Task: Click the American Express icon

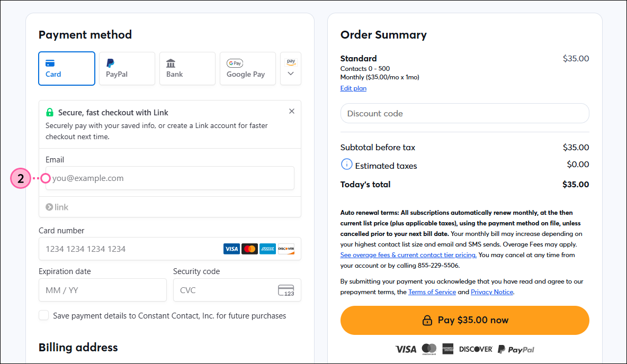Action: [x=267, y=249]
